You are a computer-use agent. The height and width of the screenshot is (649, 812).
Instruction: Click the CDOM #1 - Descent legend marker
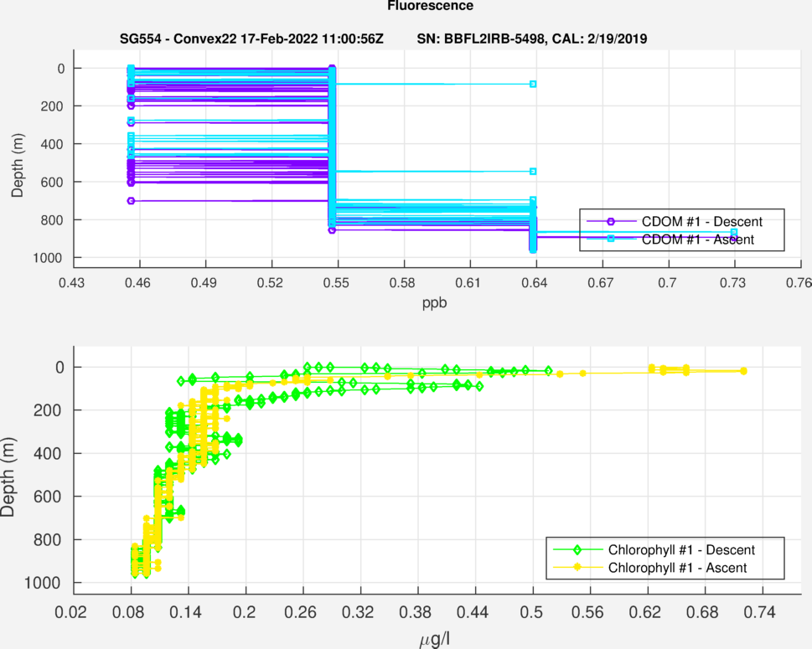pyautogui.click(x=611, y=221)
